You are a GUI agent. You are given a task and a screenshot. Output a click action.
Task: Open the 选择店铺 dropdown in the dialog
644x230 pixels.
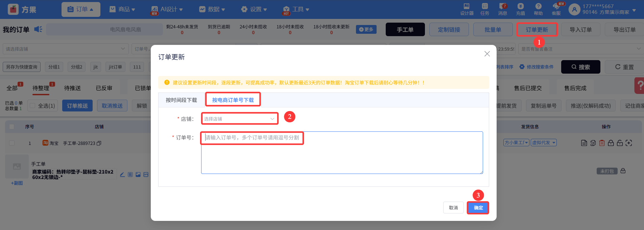point(239,119)
